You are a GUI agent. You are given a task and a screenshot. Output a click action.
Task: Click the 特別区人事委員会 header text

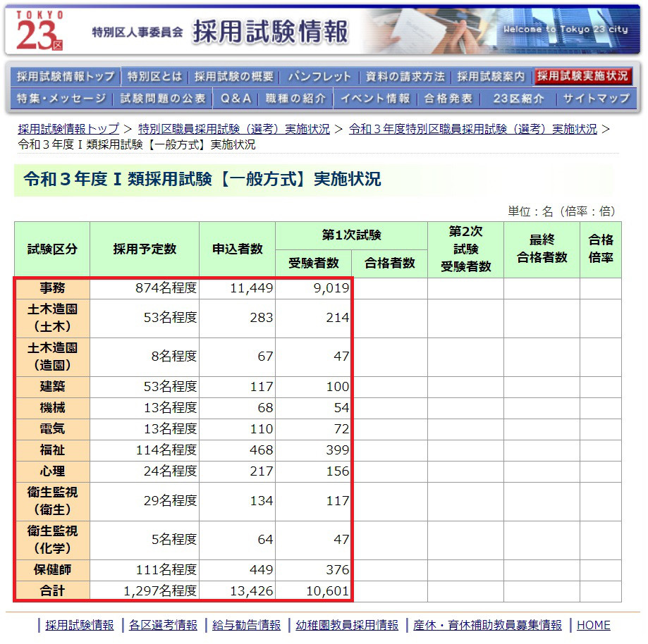(137, 32)
